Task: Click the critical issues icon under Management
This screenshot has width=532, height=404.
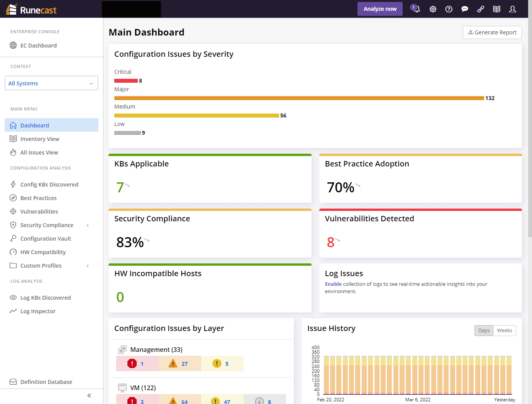Action: click(132, 363)
